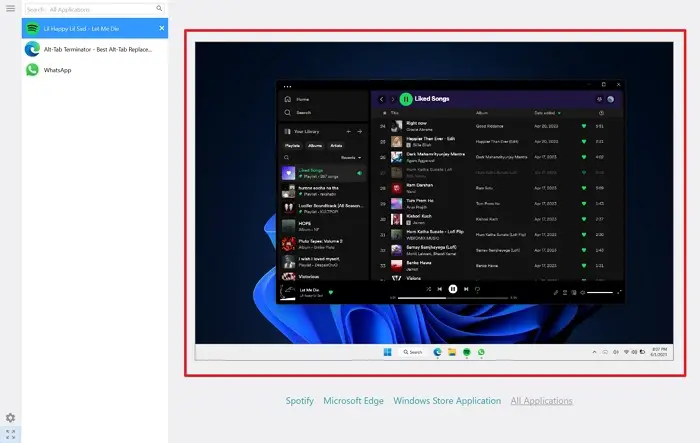The height and width of the screenshot is (443, 700).
Task: Open File Explorer from the preview taskbar
Action: (x=452, y=352)
